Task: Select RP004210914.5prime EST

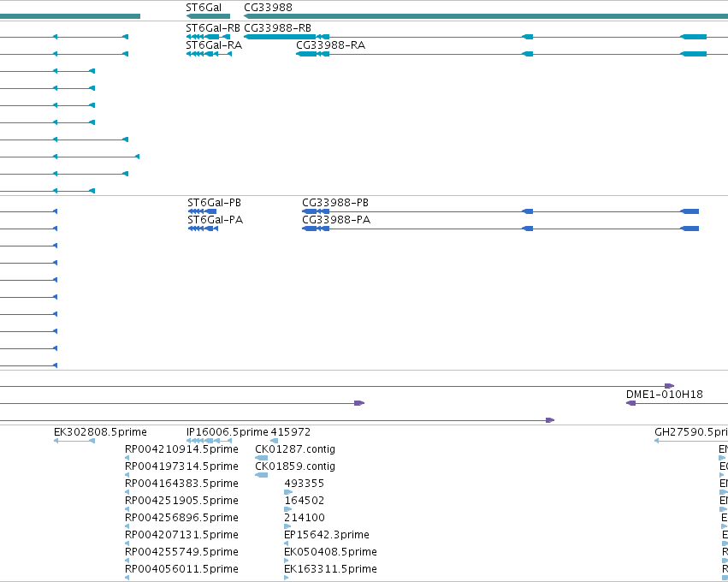Action: (181, 449)
